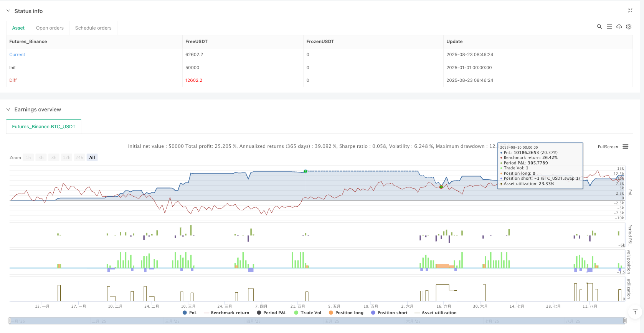The image size is (644, 333).
Task: Click the scroll-to-top arrow button
Action: (635, 312)
